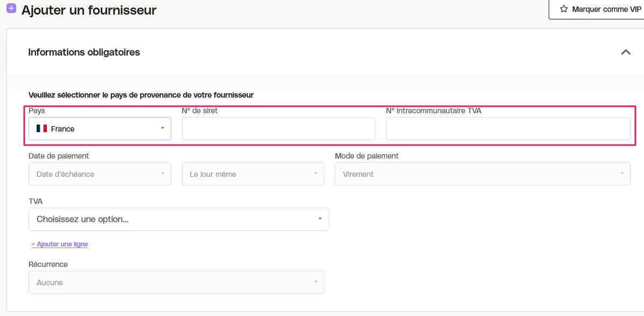The height and width of the screenshot is (316, 644).
Task: Open the Récurrence Aucune dropdown
Action: (176, 282)
